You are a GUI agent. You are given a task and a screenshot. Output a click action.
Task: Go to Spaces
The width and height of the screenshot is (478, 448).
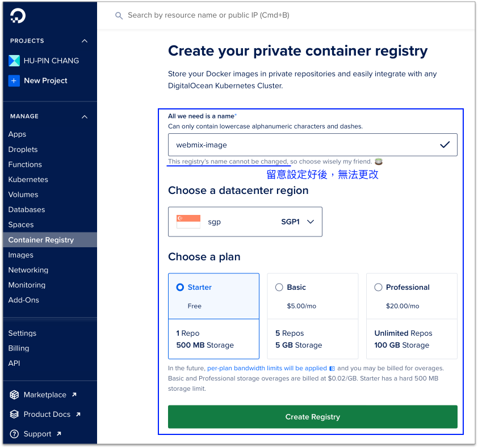point(21,225)
